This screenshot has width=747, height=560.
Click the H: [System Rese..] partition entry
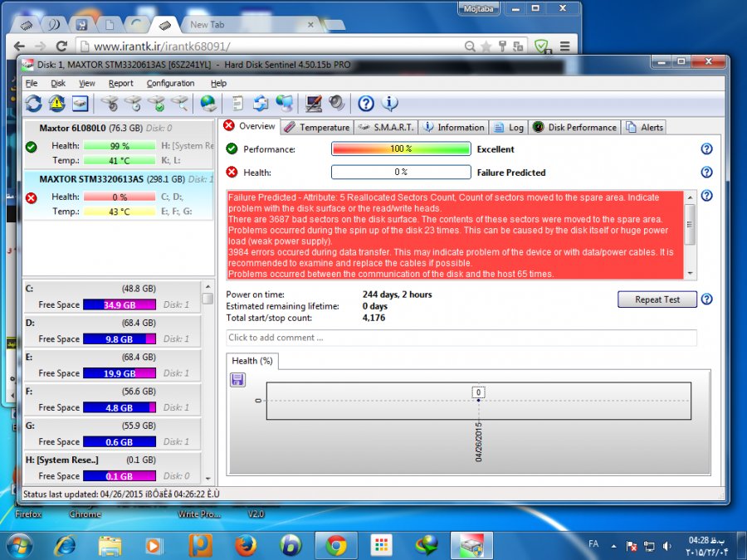tap(112, 468)
